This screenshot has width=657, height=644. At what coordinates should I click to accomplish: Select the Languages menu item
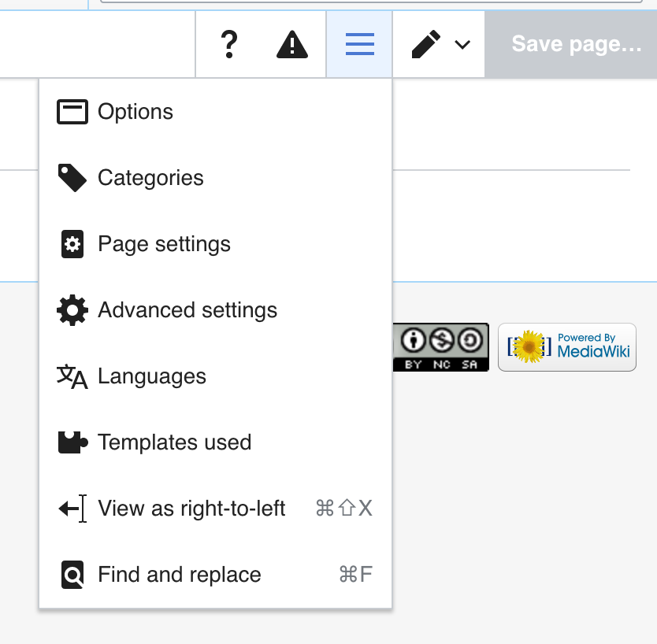[x=152, y=376]
